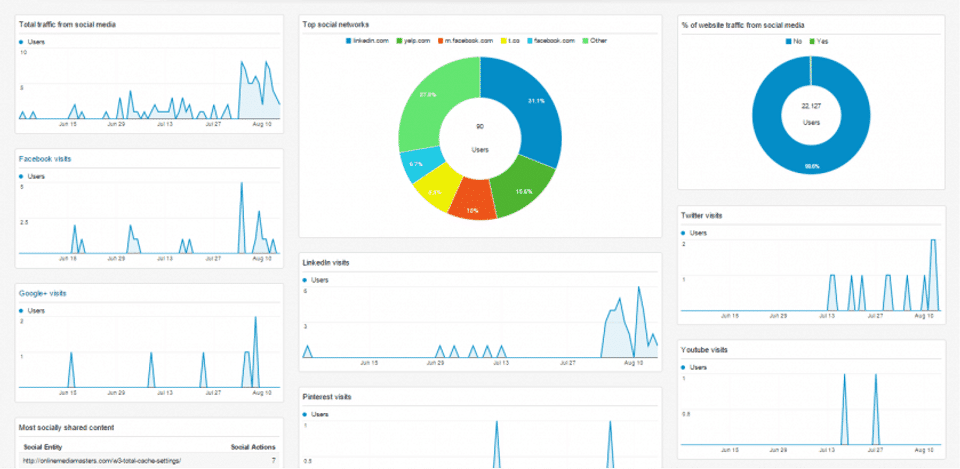Click the t.co yellow legend marker
Screen dimensions: 960x469
(503, 41)
